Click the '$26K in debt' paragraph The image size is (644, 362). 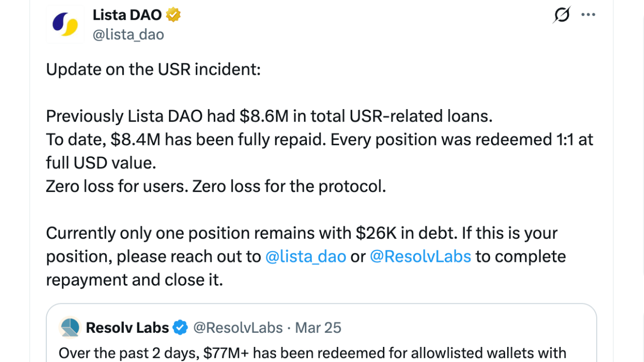click(301, 233)
